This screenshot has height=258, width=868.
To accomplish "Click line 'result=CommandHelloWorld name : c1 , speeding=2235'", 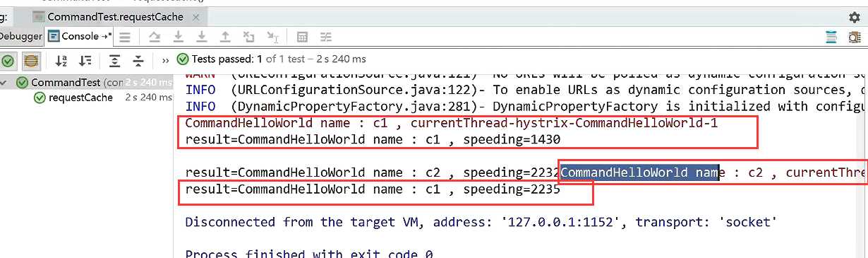I will coord(373,189).
